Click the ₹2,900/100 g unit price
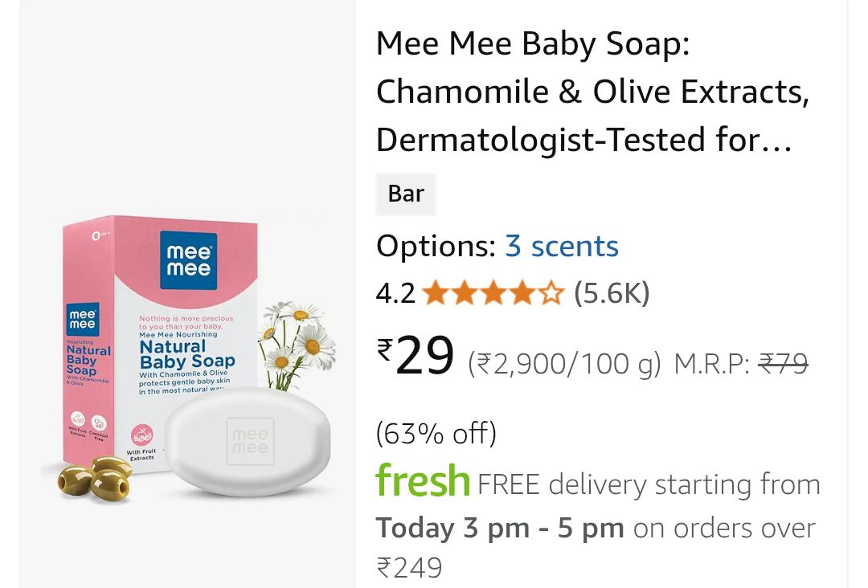Viewport: 868px width, 588px height. pos(564,365)
